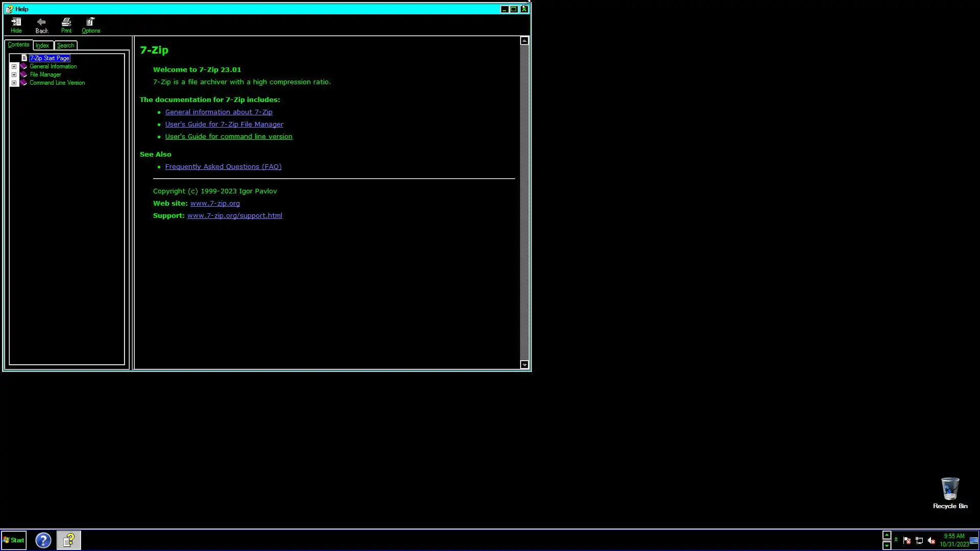Click the scroll down arrow in help pane

click(524, 365)
